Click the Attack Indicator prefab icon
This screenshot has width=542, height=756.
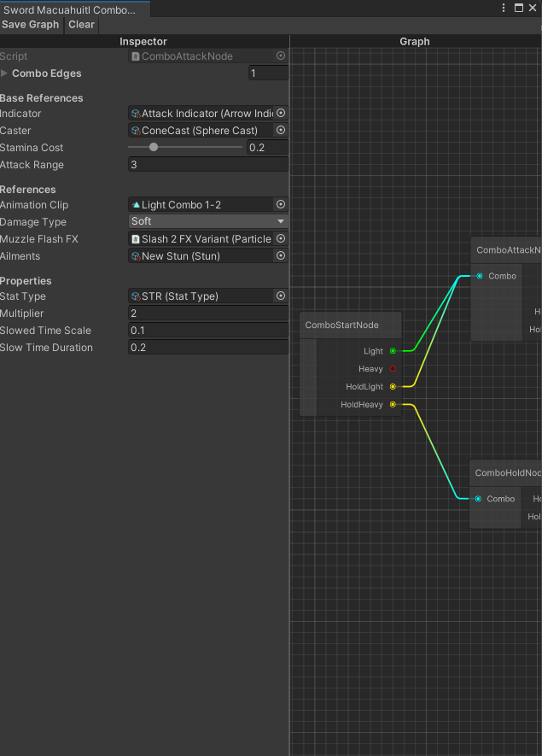pos(136,114)
